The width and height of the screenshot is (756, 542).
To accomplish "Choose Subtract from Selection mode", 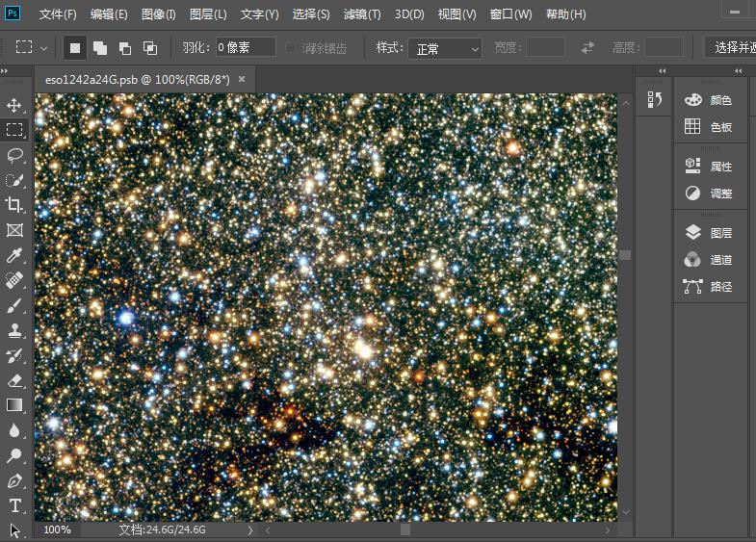I will tap(125, 48).
